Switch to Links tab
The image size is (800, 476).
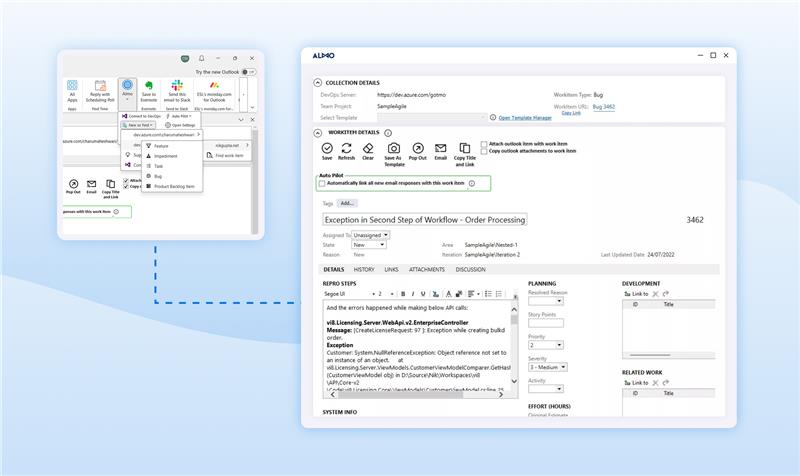tap(391, 269)
